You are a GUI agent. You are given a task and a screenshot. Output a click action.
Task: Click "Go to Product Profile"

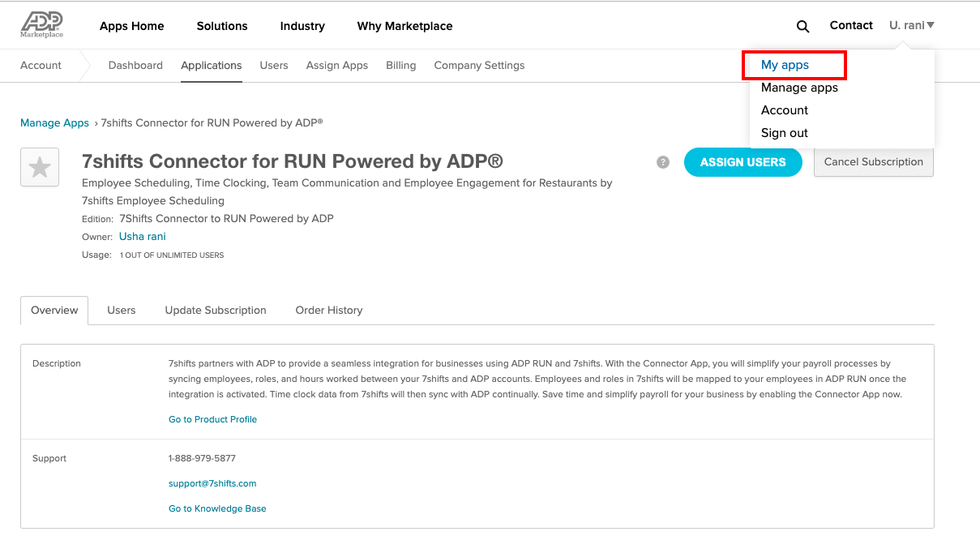pyautogui.click(x=212, y=419)
